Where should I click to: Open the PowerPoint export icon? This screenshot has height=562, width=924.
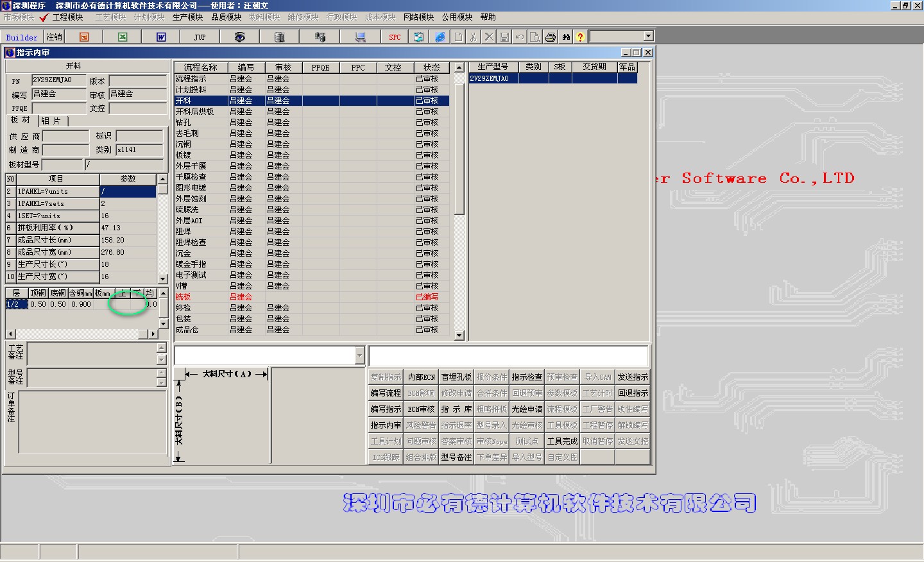pos(84,37)
